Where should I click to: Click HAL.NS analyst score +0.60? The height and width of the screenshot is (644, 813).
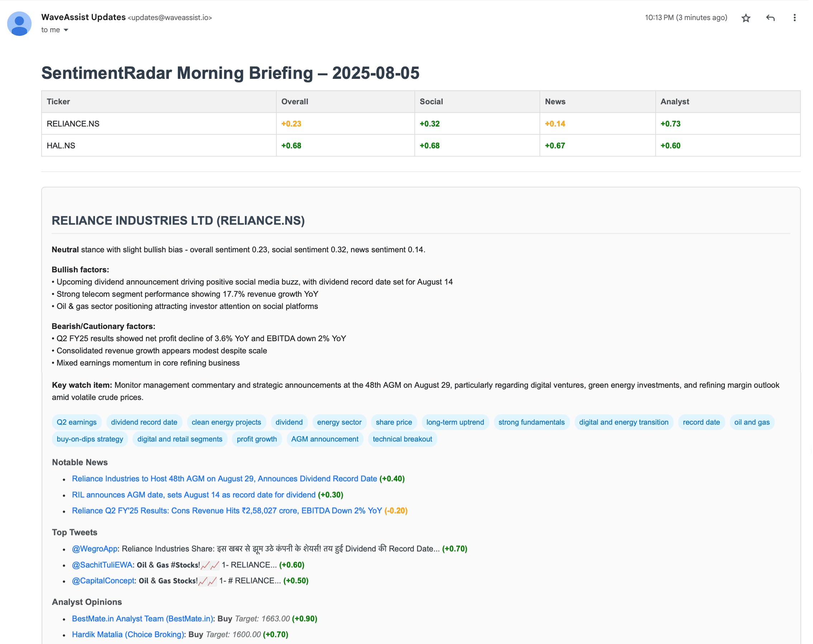pos(670,146)
